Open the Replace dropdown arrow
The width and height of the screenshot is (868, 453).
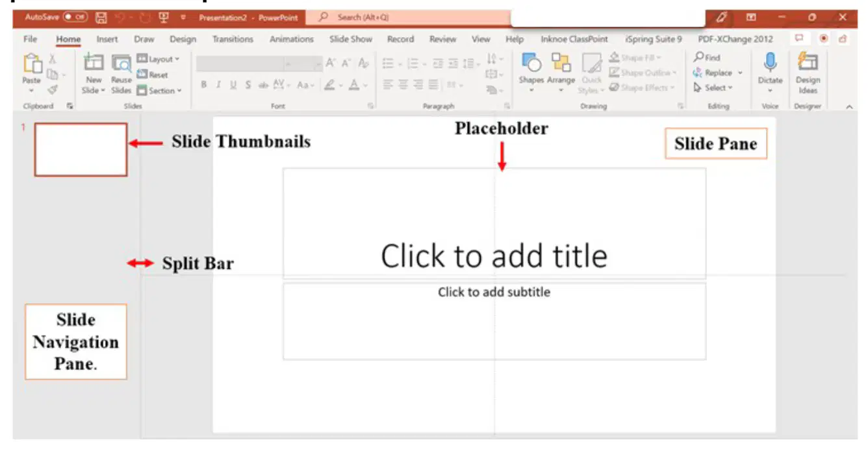pyautogui.click(x=740, y=73)
